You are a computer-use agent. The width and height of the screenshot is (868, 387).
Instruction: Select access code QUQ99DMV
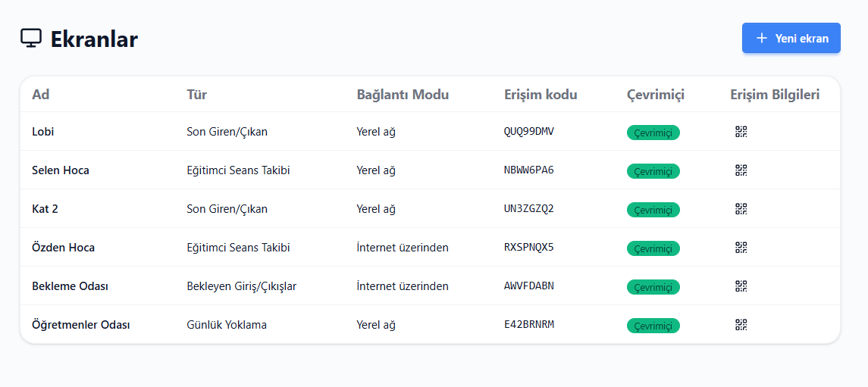click(529, 132)
